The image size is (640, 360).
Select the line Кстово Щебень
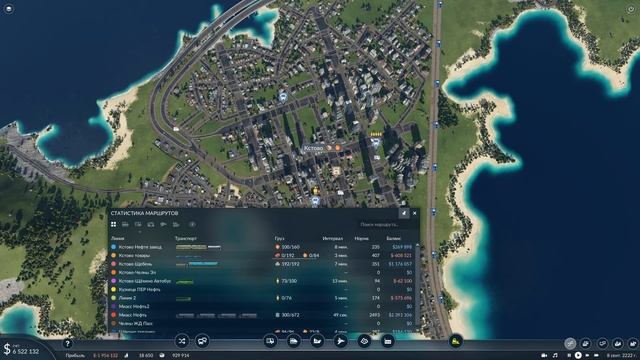click(x=136, y=264)
